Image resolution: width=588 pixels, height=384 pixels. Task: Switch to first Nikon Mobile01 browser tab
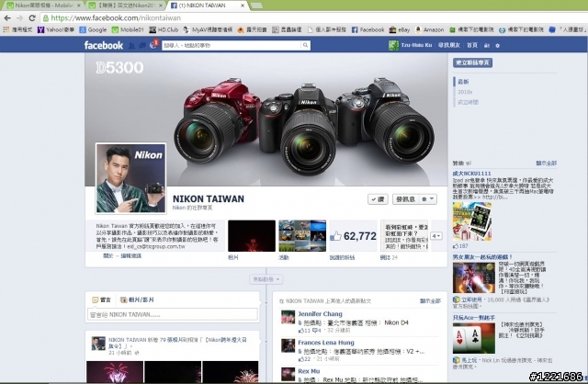pyautogui.click(x=43, y=6)
